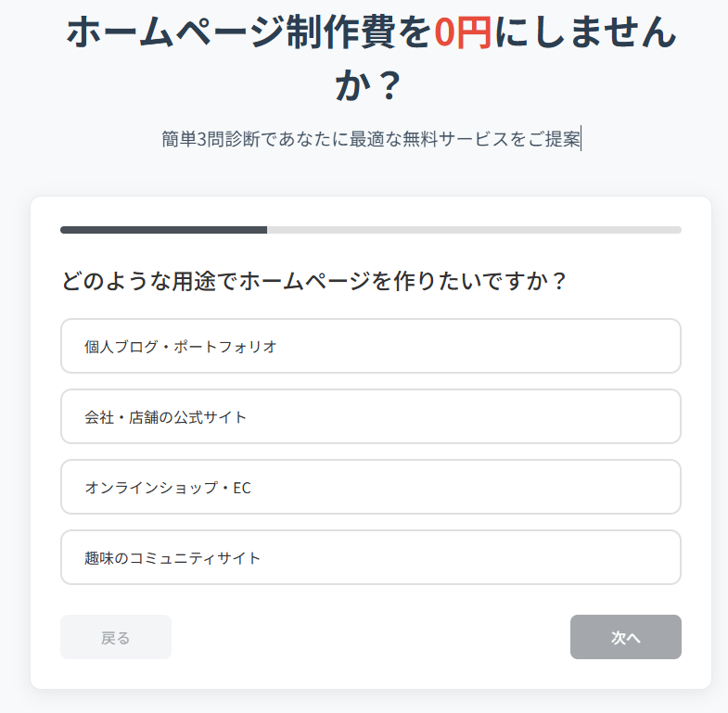This screenshot has width=728, height=713.
Task: Click the dark filled part of progress bar
Action: (x=163, y=229)
